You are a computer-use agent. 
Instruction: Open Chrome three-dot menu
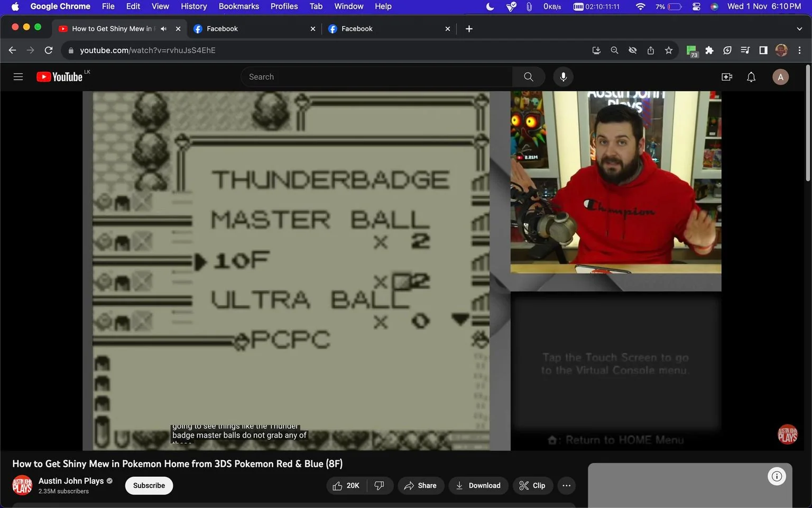click(x=799, y=50)
